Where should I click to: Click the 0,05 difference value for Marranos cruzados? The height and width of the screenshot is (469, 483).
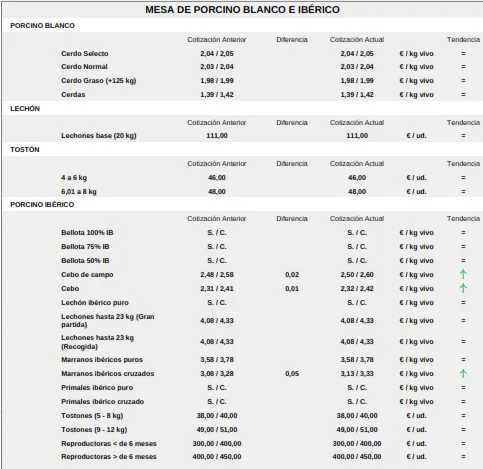click(292, 374)
